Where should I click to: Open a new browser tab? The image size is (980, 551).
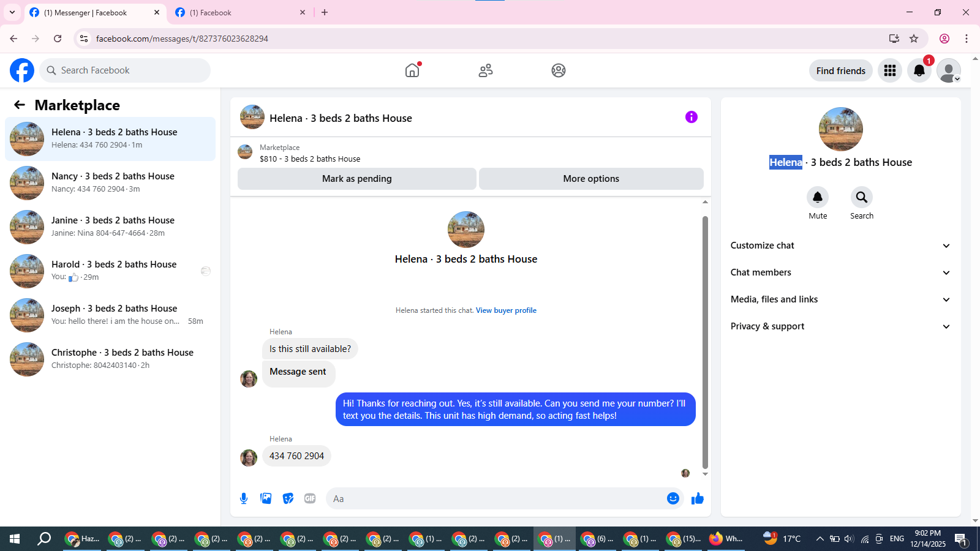coord(325,12)
